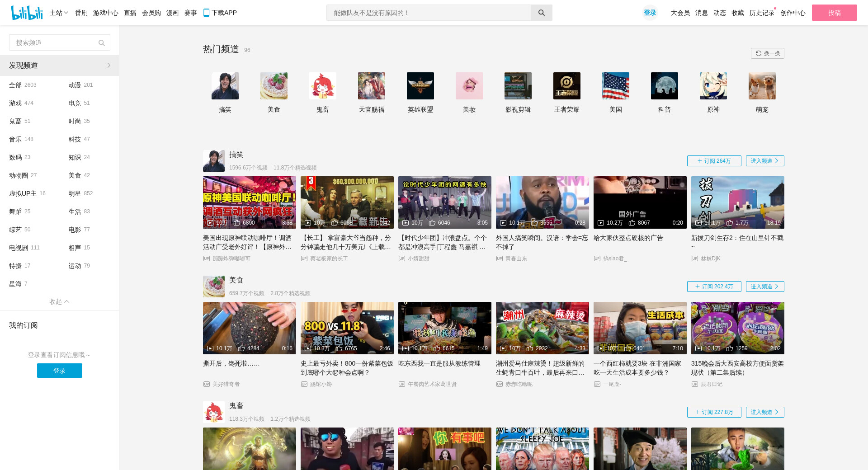Open the 新拔刀剑生存2 video thumbnail

tap(737, 202)
